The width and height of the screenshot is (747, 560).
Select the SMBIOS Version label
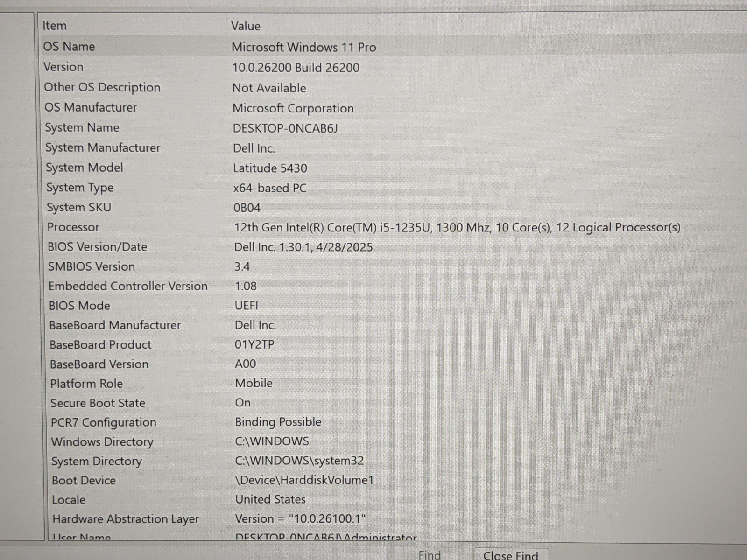(x=92, y=266)
